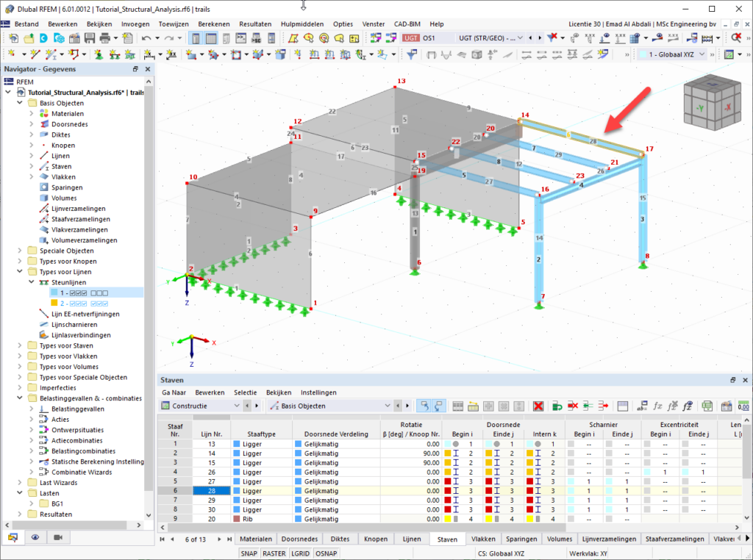Viewport: 753px width, 560px height.
Task: Toggle SNAP in status bar
Action: [x=249, y=553]
